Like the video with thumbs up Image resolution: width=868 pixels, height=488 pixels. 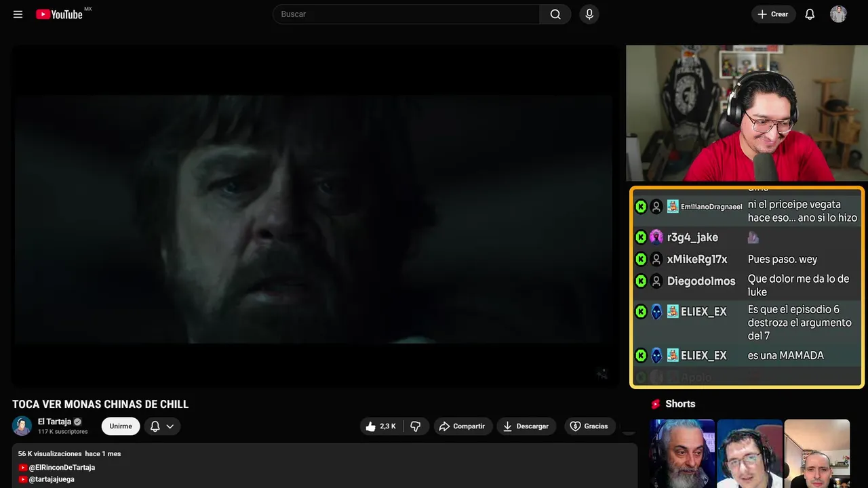tap(381, 426)
